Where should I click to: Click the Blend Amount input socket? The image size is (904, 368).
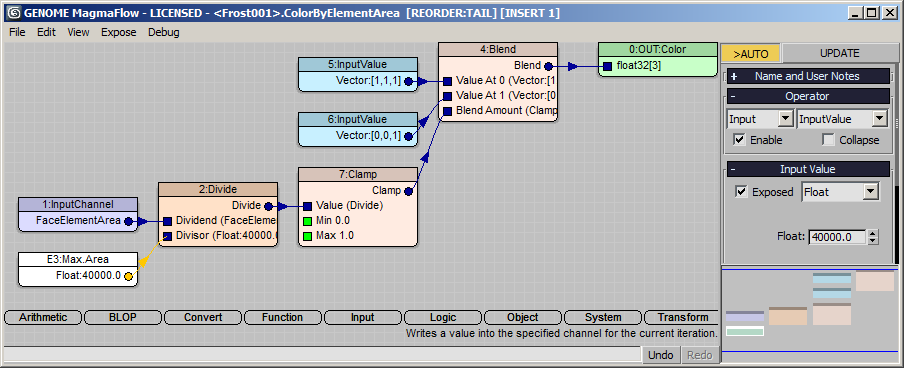[x=447, y=111]
